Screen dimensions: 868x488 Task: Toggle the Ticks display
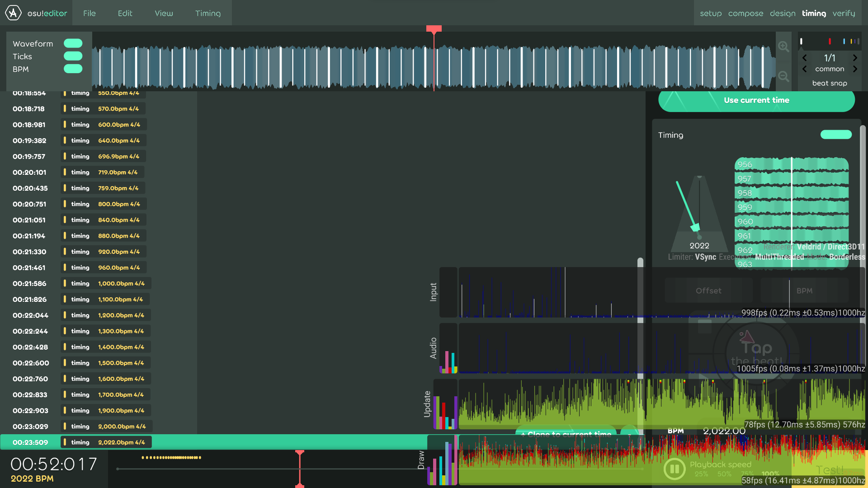73,56
